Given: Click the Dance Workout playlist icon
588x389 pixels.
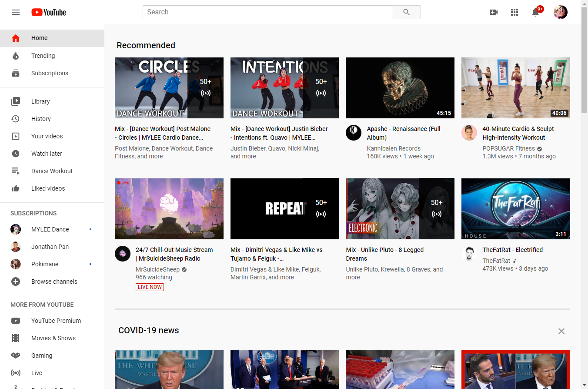Looking at the screenshot, I should coord(16,171).
